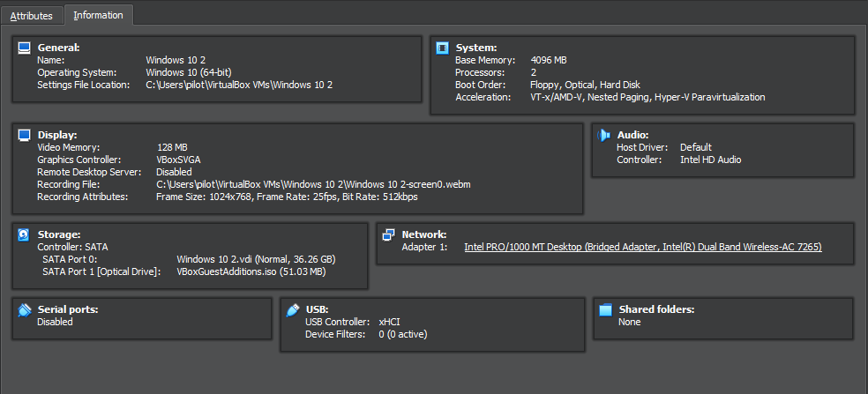
Task: Click the Shared folders folder icon
Action: tap(605, 309)
